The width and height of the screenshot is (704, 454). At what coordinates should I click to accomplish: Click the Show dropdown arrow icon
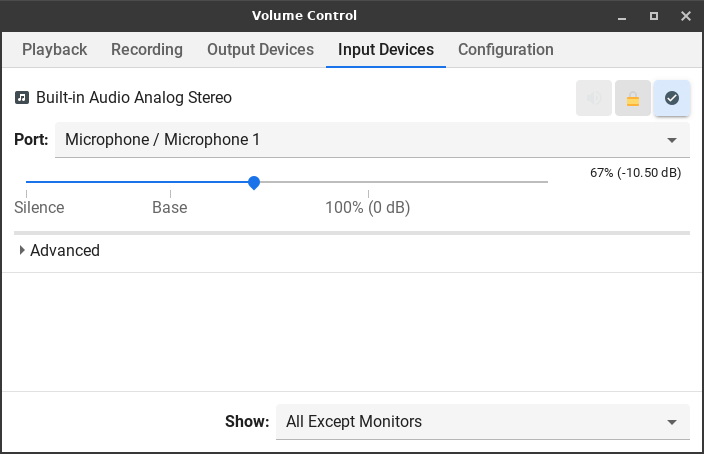(x=672, y=422)
